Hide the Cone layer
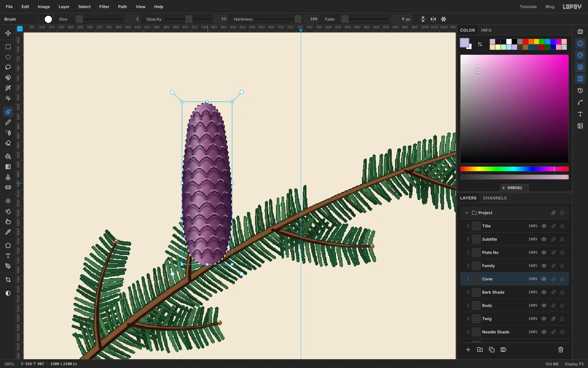This screenshot has width=588, height=368. [544, 279]
